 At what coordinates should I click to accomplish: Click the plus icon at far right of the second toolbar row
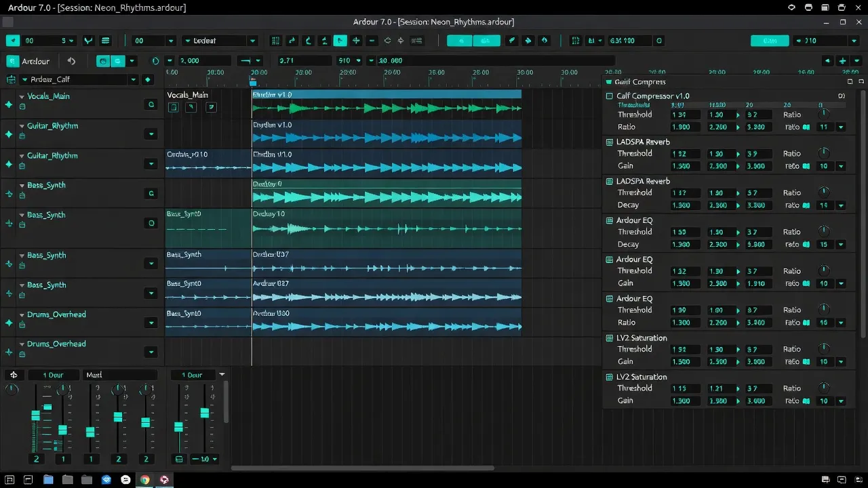842,61
